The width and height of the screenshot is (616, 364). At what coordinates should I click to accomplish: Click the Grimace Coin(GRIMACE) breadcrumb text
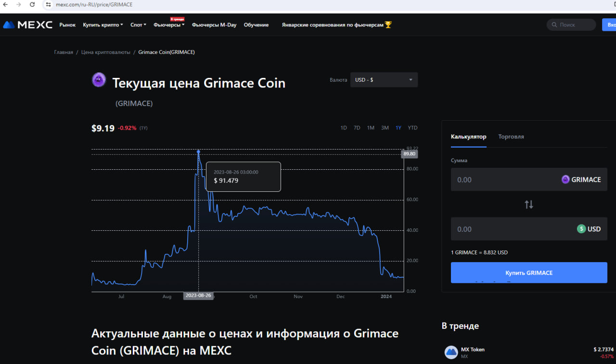pyautogui.click(x=167, y=52)
